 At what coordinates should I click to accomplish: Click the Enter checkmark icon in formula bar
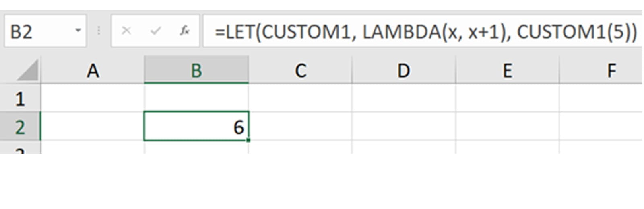pyautogui.click(x=155, y=31)
